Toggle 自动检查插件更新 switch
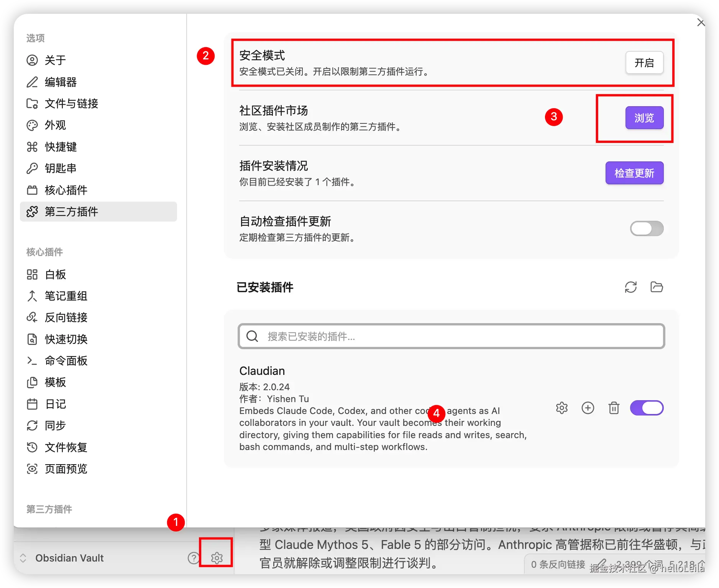This screenshot has width=719, height=588. point(647,228)
